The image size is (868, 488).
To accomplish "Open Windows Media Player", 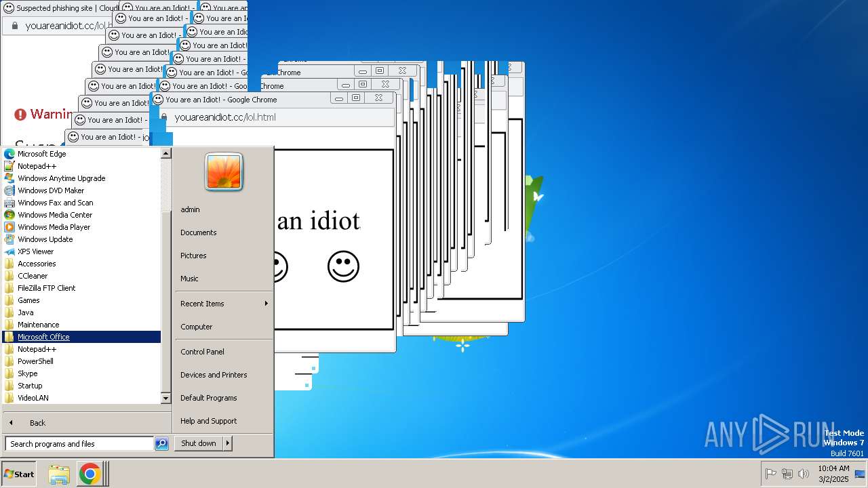I will tap(81, 227).
